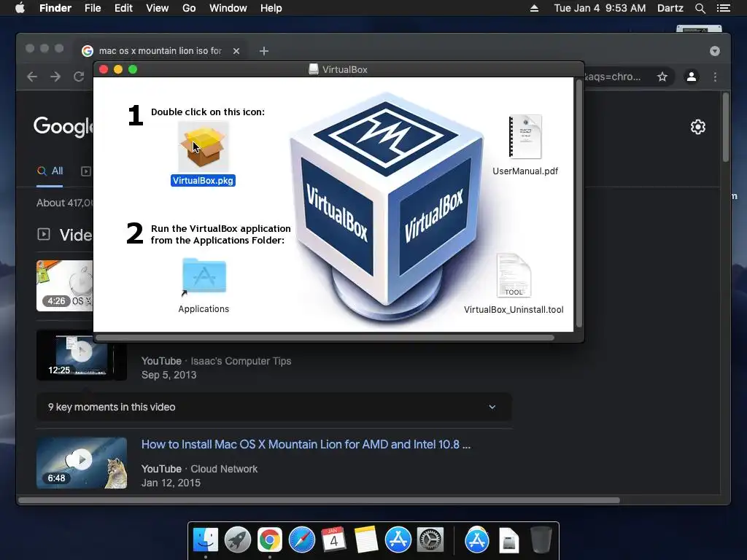Open the Applications folder shortcut

click(204, 276)
